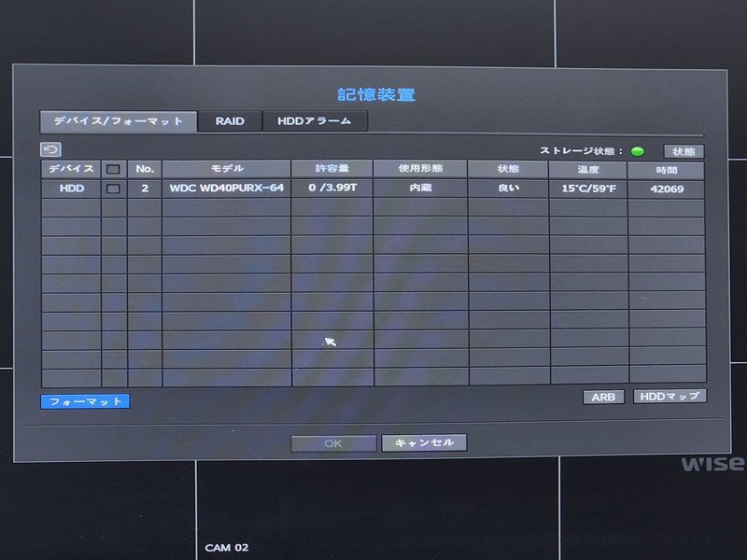Click the refresh icon above the device table
The height and width of the screenshot is (560, 747).
point(51,147)
